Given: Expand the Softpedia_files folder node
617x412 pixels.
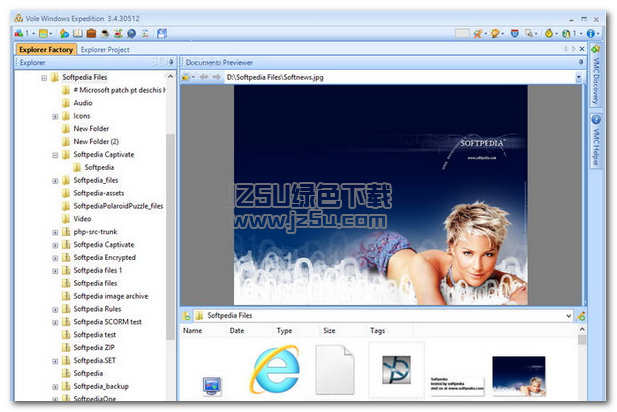Looking at the screenshot, I should (55, 181).
